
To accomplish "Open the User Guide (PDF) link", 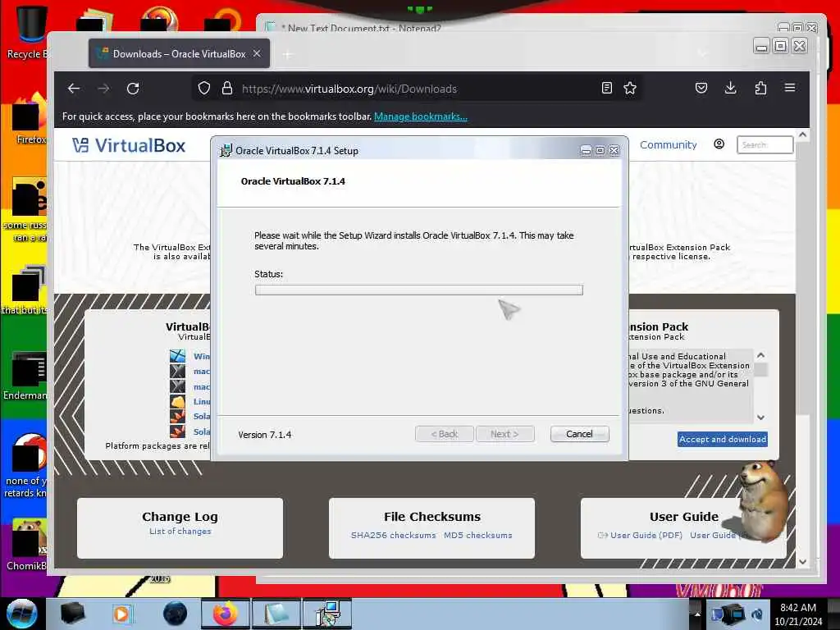I will coord(646,535).
